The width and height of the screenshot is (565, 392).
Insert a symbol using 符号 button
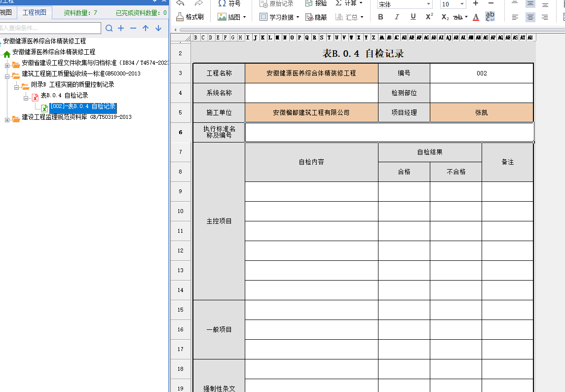(x=229, y=3)
